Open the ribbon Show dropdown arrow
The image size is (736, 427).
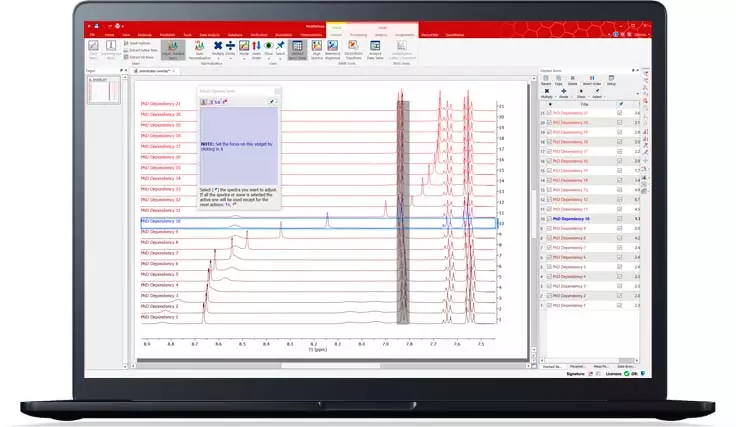[268, 59]
